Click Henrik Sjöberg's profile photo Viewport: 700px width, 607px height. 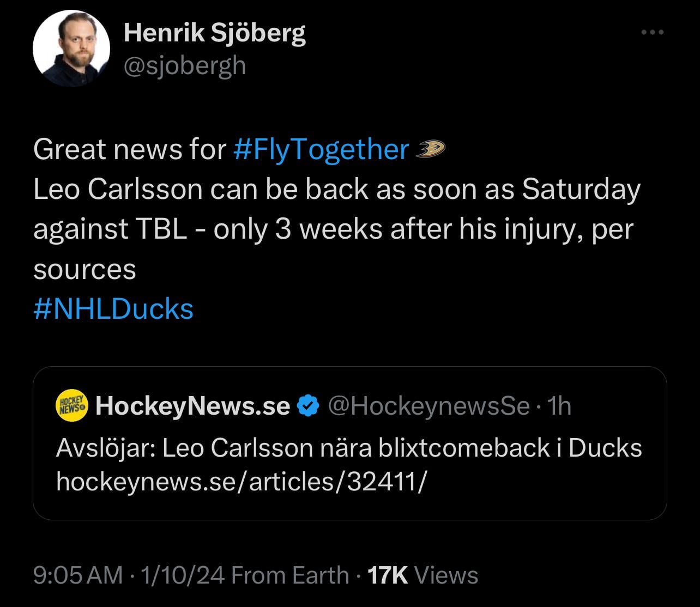pos(71,49)
